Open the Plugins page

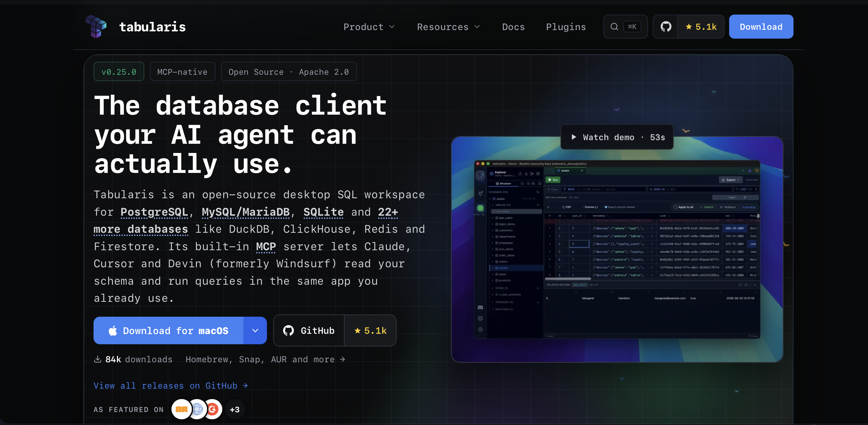coord(566,27)
